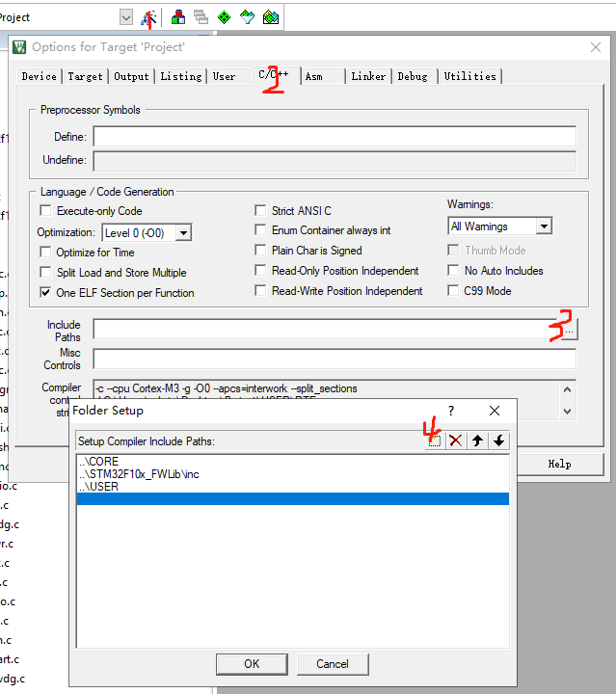
Task: Click the Folder Setup help question mark
Action: (451, 411)
